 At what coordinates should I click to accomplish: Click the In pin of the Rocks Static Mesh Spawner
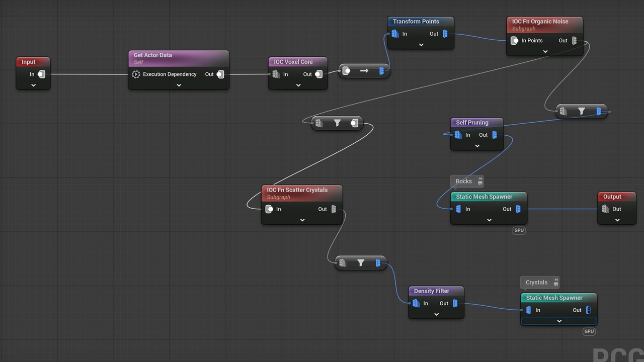(458, 209)
